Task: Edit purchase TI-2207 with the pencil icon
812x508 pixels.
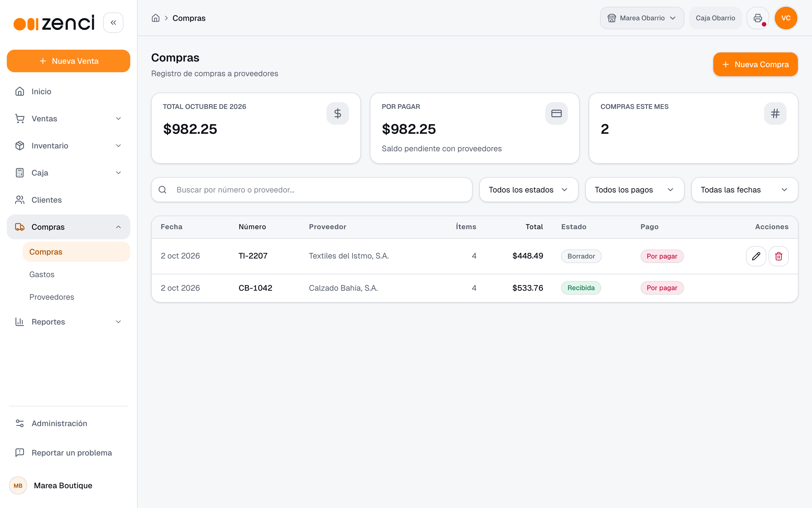Action: click(x=756, y=256)
